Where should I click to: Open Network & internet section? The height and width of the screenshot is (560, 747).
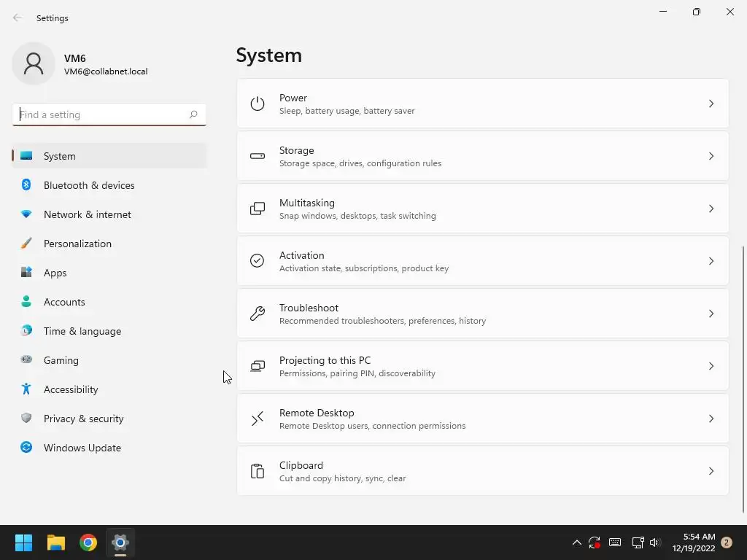point(109,214)
